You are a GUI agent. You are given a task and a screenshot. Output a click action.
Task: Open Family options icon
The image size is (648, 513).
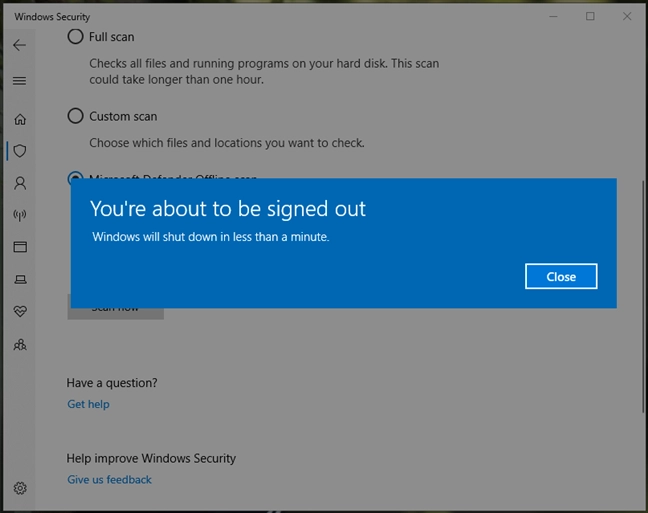pyautogui.click(x=20, y=345)
